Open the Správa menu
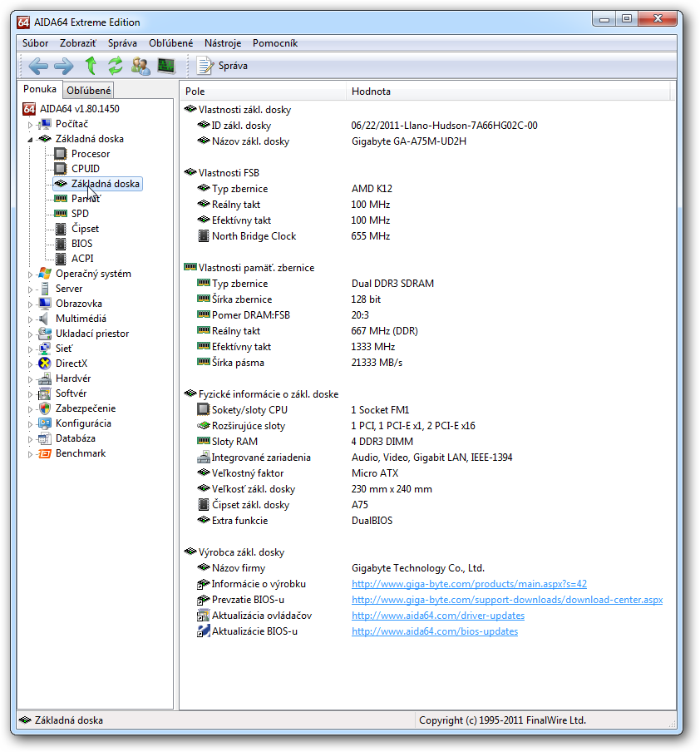700x752 pixels. [x=122, y=43]
